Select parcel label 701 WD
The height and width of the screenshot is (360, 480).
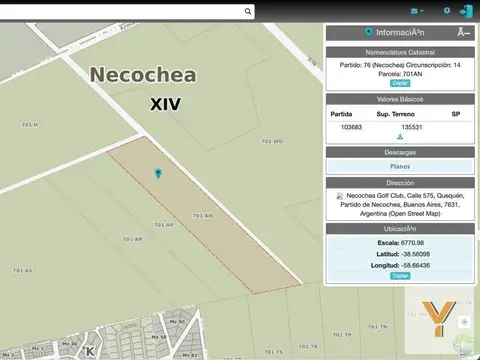272,141
